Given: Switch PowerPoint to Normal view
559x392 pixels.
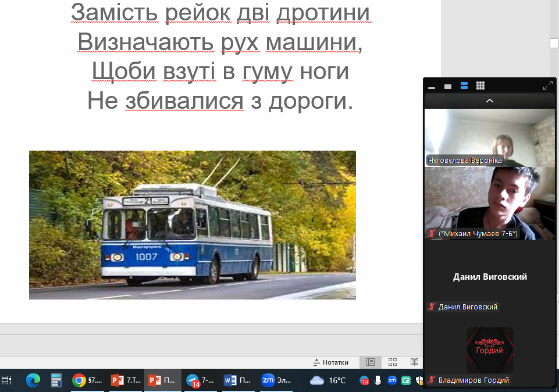Looking at the screenshot, I should click(x=371, y=362).
